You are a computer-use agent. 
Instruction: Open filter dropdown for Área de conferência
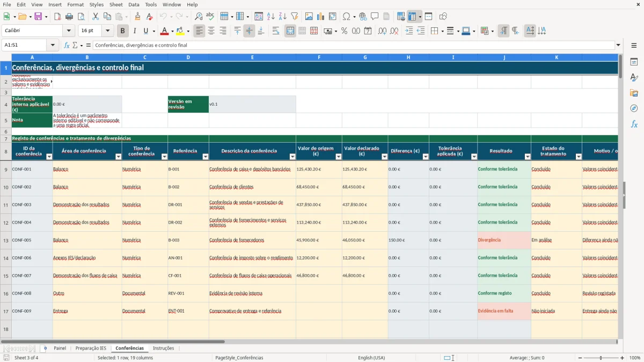coord(119,157)
